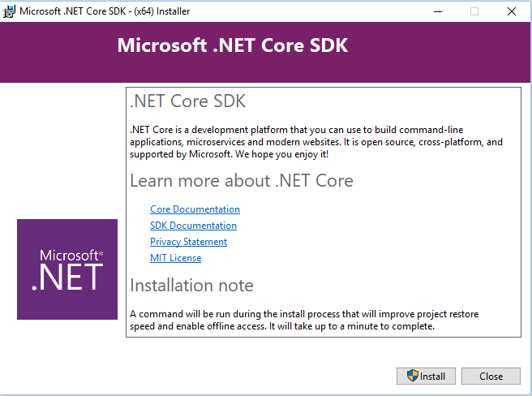Close the installer with the X icon

click(x=512, y=11)
